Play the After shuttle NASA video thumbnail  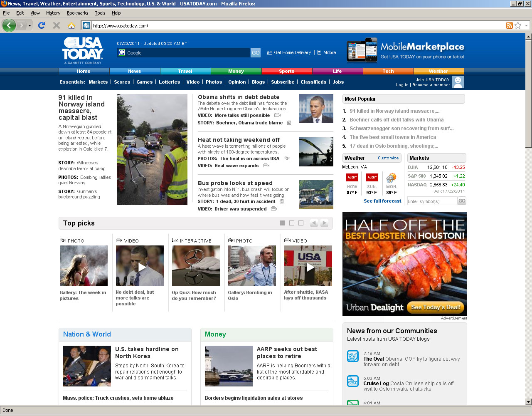[308, 265]
